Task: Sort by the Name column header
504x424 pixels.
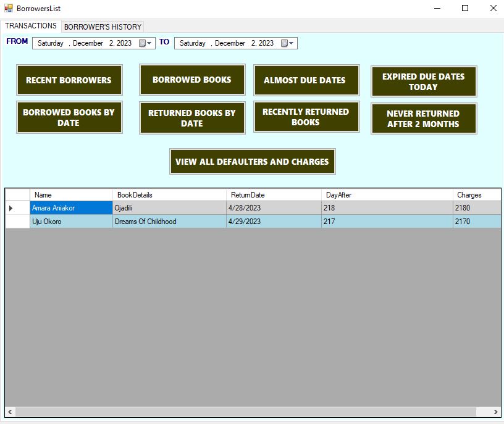Action: [71, 195]
